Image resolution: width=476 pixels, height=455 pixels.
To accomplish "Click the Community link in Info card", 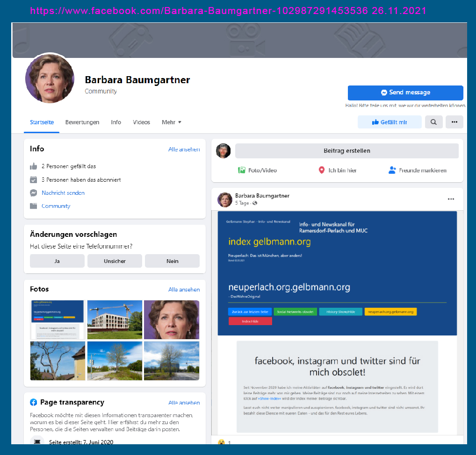I will [56, 206].
